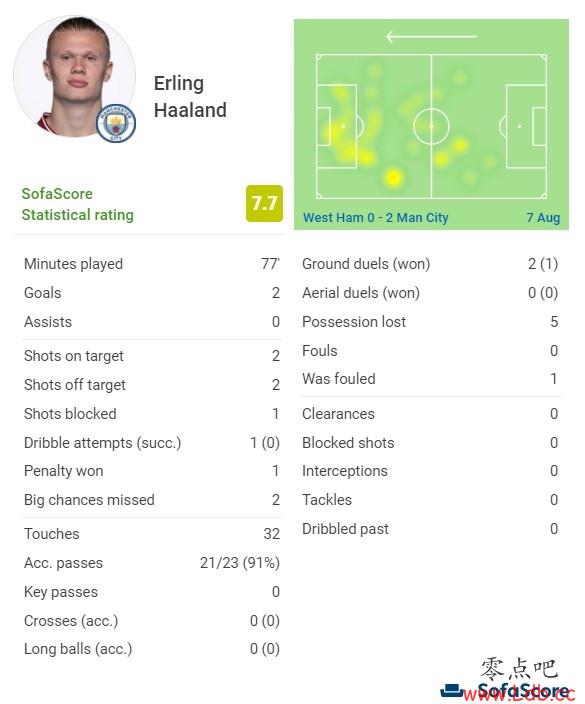Screen dimensions: 585x704
Task: Click SofaScore Statistical rating label
Action: pyautogui.click(x=78, y=204)
